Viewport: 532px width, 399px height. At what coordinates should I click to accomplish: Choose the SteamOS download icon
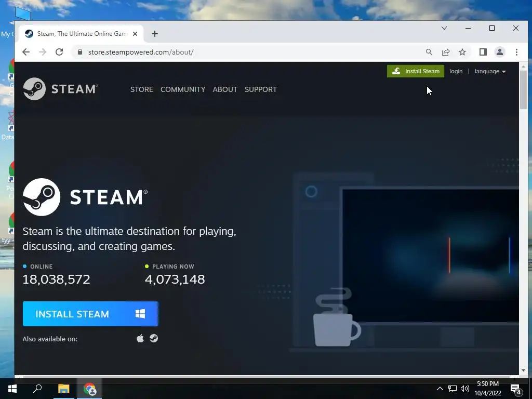click(154, 338)
